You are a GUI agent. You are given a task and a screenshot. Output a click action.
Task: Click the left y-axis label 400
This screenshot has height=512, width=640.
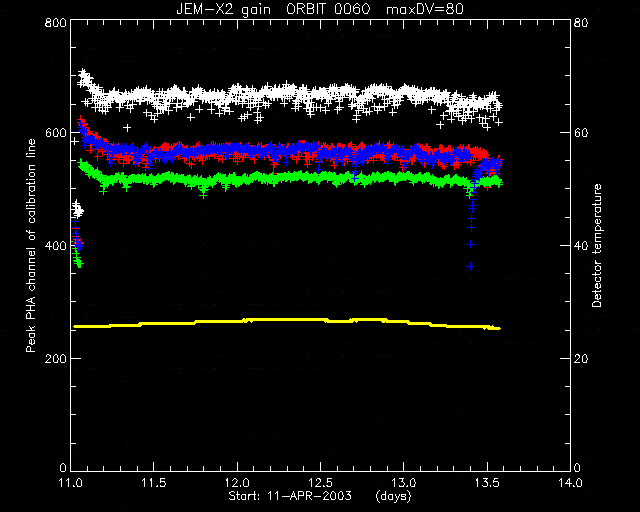[56, 246]
